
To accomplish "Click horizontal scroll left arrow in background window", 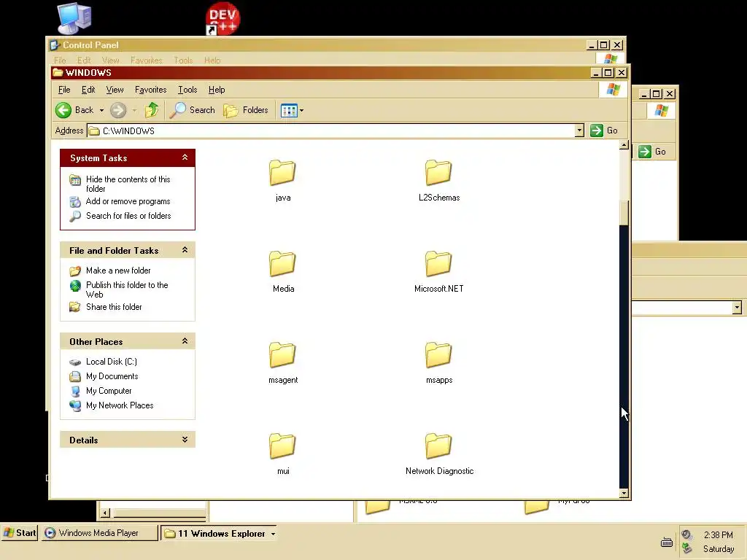I will (105, 513).
